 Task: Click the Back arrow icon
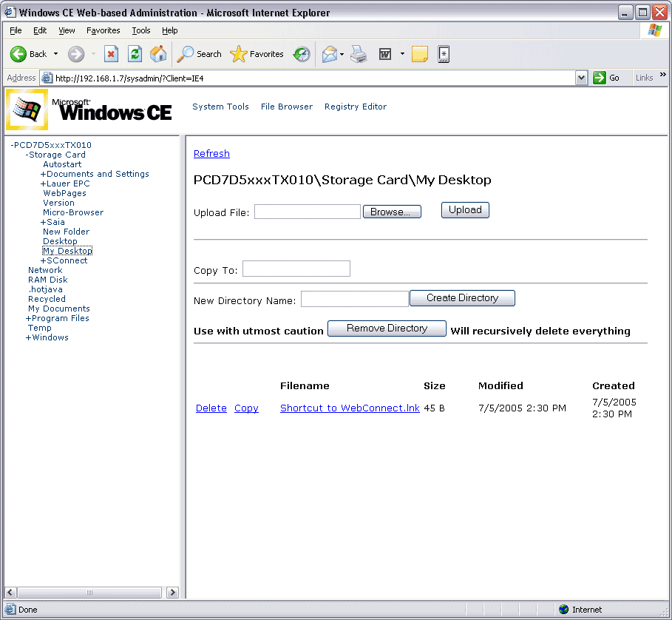coord(18,54)
